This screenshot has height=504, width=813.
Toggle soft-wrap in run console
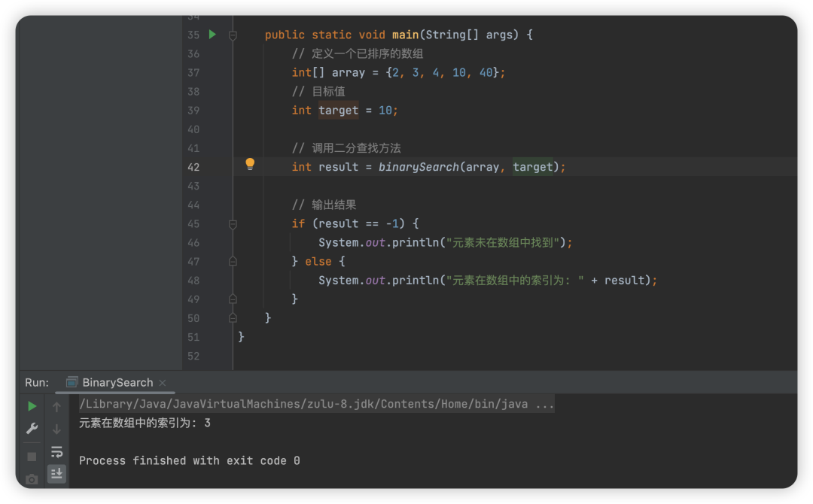(x=56, y=451)
